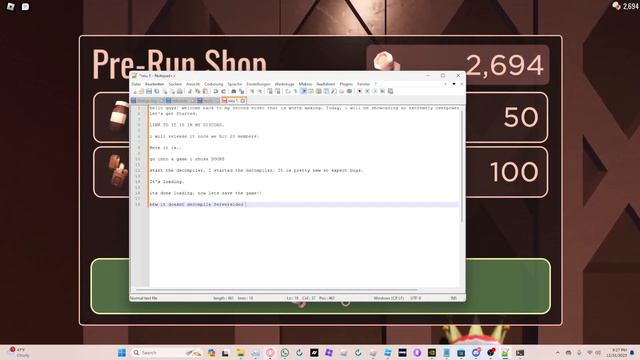
Task: Click the Roblox chat icon in the game's top-left
Action: click(x=25, y=7)
